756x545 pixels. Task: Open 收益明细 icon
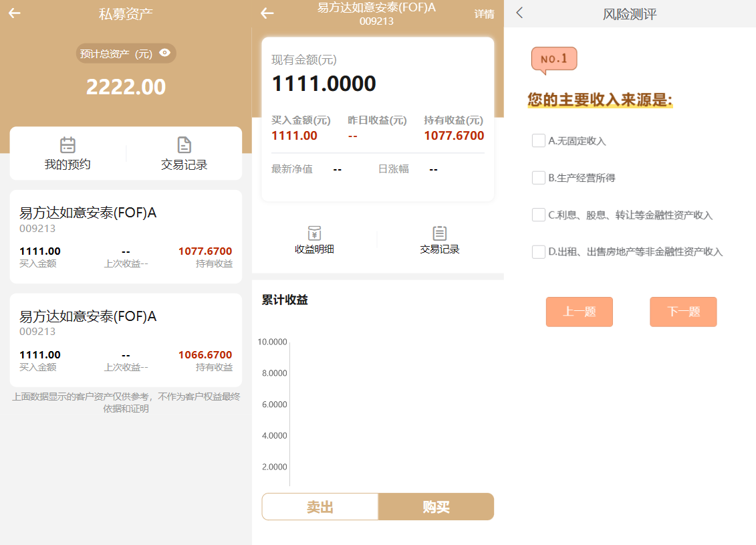314,233
